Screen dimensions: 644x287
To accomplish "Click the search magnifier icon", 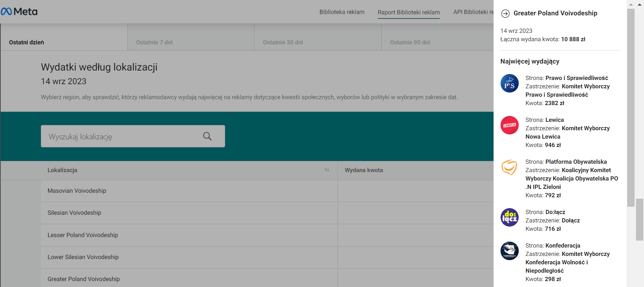I will 207,136.
